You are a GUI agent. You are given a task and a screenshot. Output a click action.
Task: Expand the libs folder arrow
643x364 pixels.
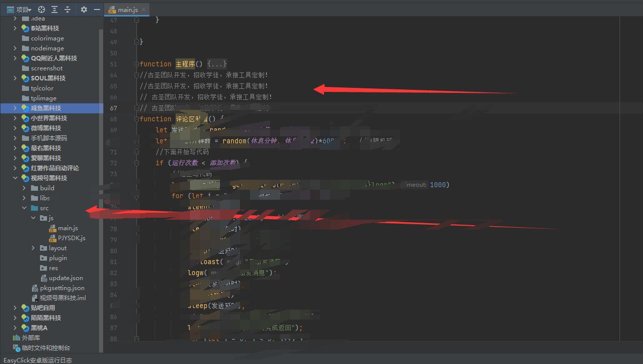(x=24, y=198)
